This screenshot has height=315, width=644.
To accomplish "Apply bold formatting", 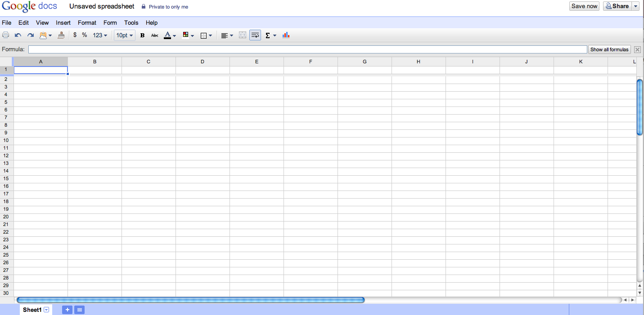I will [142, 35].
